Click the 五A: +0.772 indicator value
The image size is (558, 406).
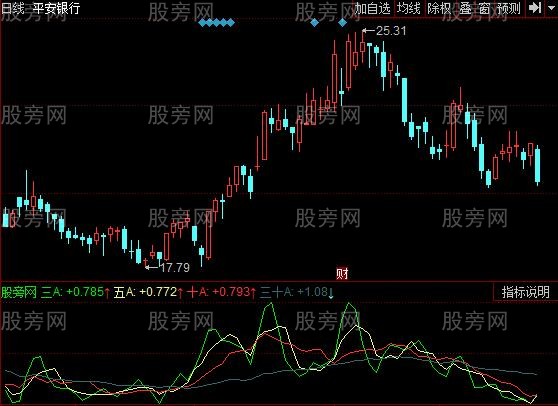(149, 292)
